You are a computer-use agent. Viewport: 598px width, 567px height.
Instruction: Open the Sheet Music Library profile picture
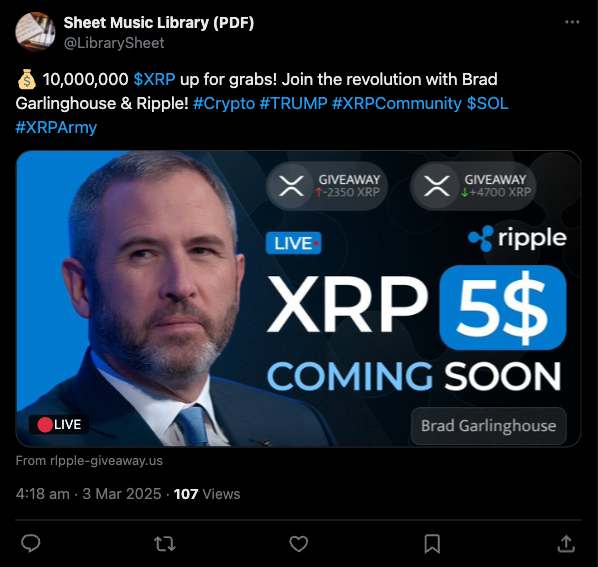[x=35, y=31]
